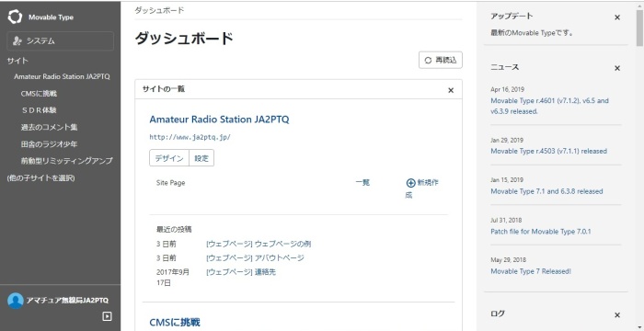Select CMSに挑戦 in the sidebar
This screenshot has width=644, height=331.
(39, 94)
